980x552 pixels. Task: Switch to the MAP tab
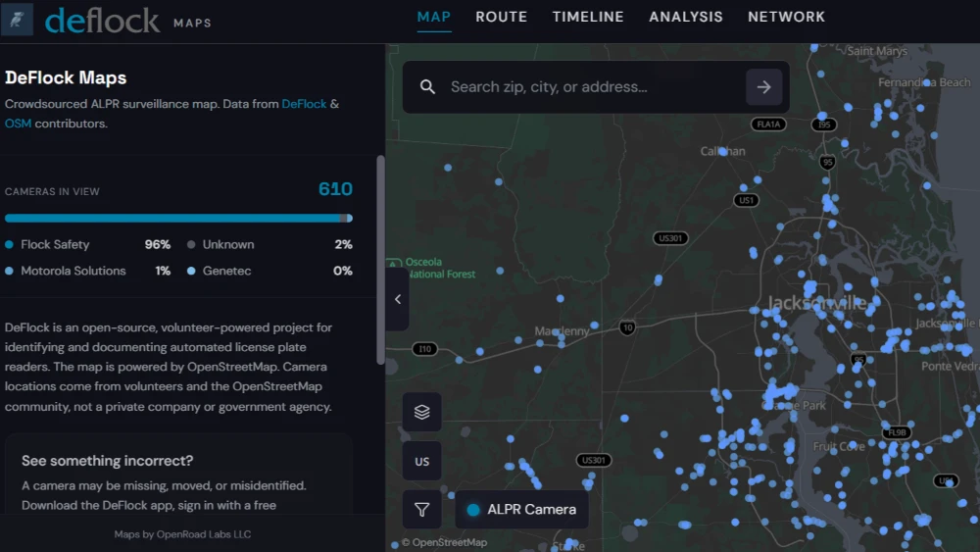click(x=434, y=17)
